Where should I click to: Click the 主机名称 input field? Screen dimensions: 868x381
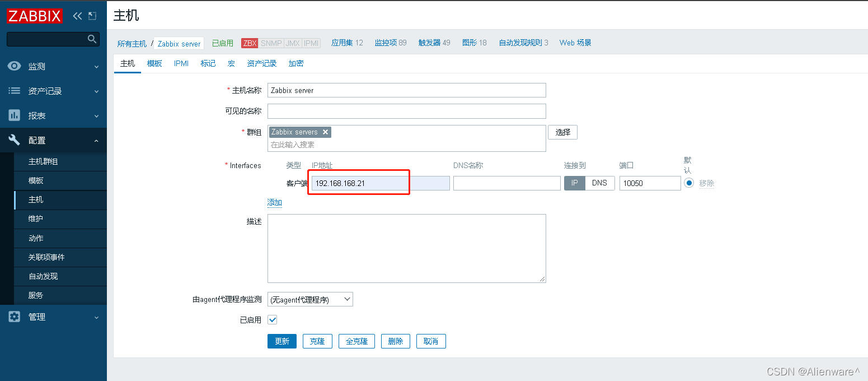pyautogui.click(x=407, y=90)
